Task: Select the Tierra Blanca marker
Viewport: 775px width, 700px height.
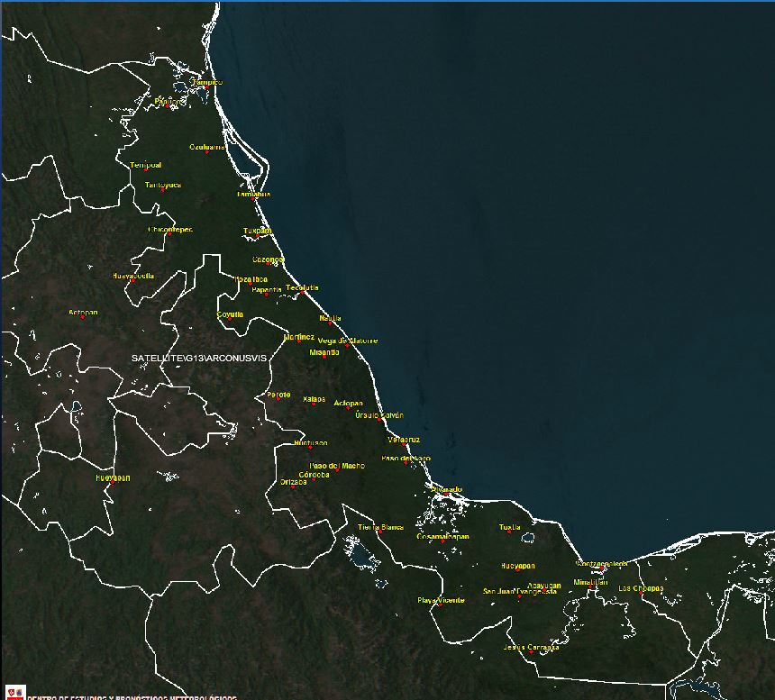Action: point(380,532)
